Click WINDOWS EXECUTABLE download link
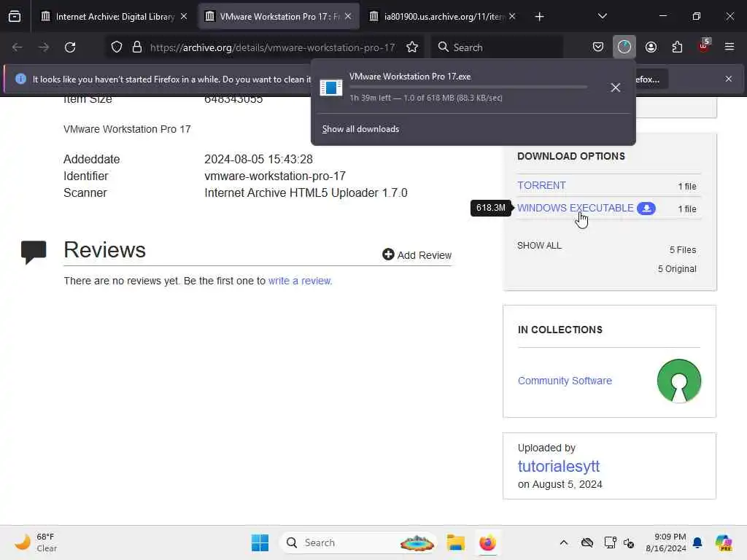This screenshot has width=747, height=560. coord(576,208)
